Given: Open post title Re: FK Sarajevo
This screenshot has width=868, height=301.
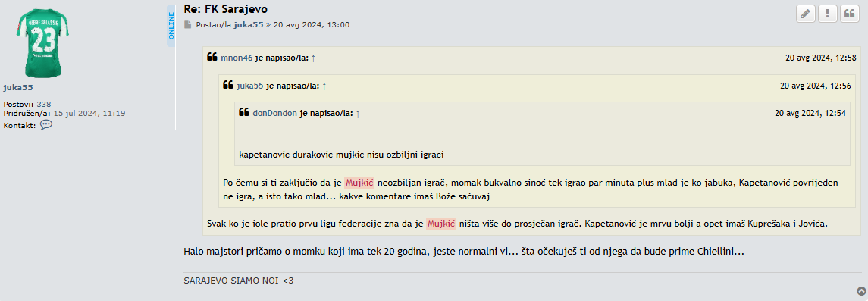Looking at the screenshot, I should pos(226,9).
